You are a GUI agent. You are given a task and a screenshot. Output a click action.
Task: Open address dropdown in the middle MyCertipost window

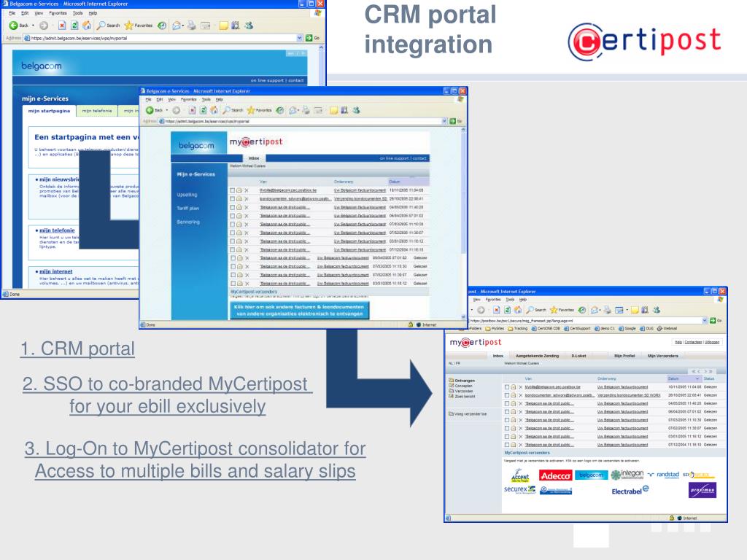pos(444,122)
